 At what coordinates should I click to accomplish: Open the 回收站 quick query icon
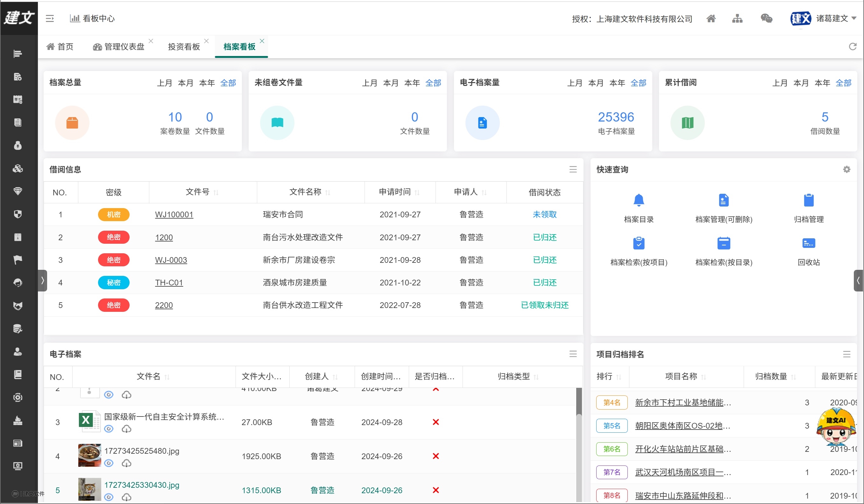(808, 243)
